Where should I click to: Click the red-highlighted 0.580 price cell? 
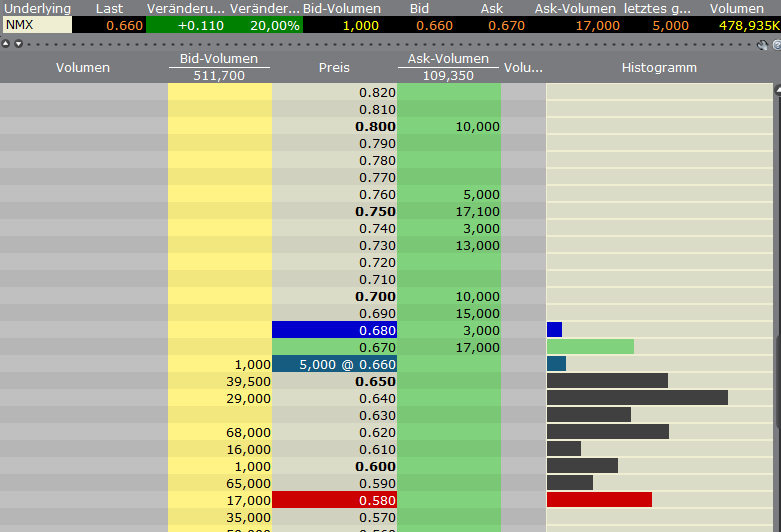coord(334,500)
